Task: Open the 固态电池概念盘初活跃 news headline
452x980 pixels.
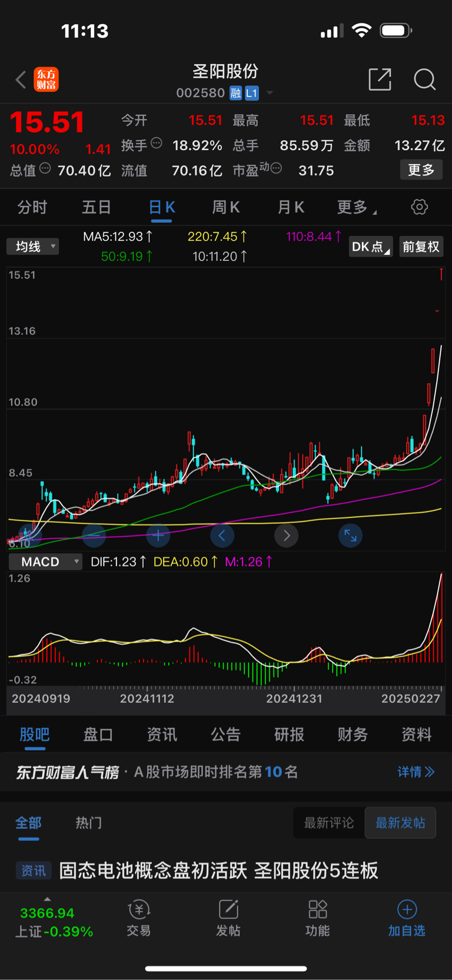Action: point(218,871)
